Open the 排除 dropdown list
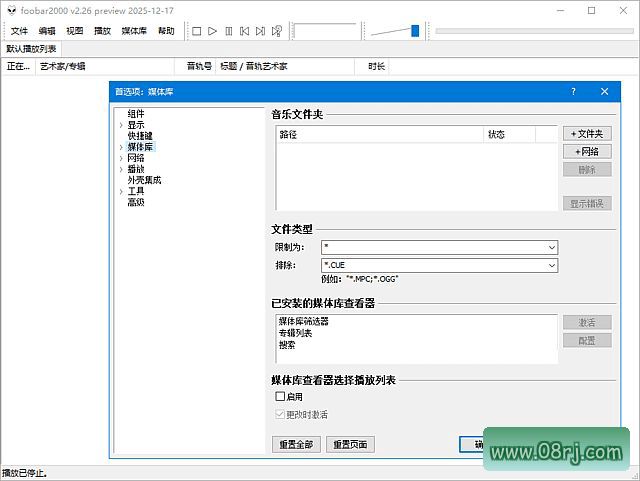 pyautogui.click(x=551, y=265)
